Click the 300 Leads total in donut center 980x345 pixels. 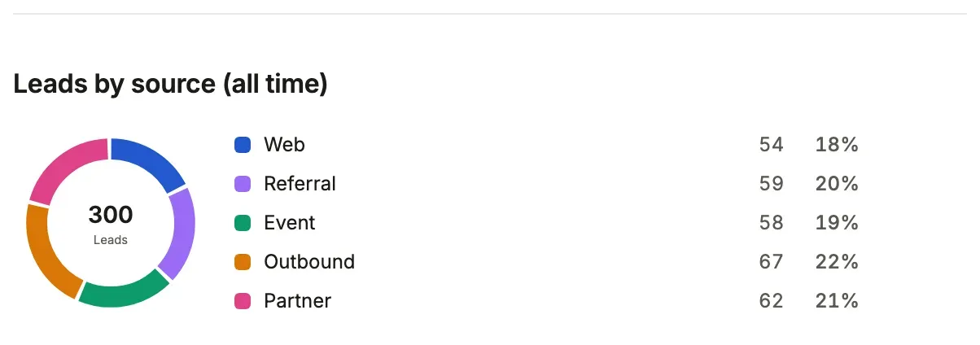(x=111, y=224)
